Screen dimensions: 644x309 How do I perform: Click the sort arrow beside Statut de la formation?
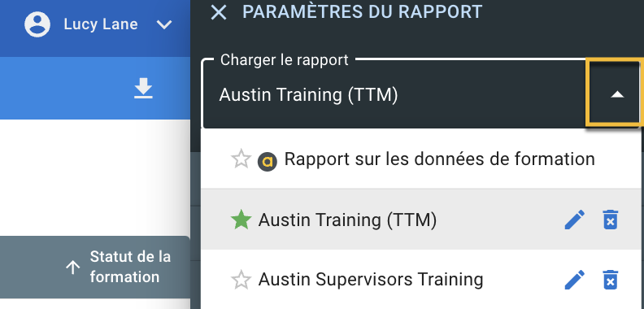pos(72,268)
